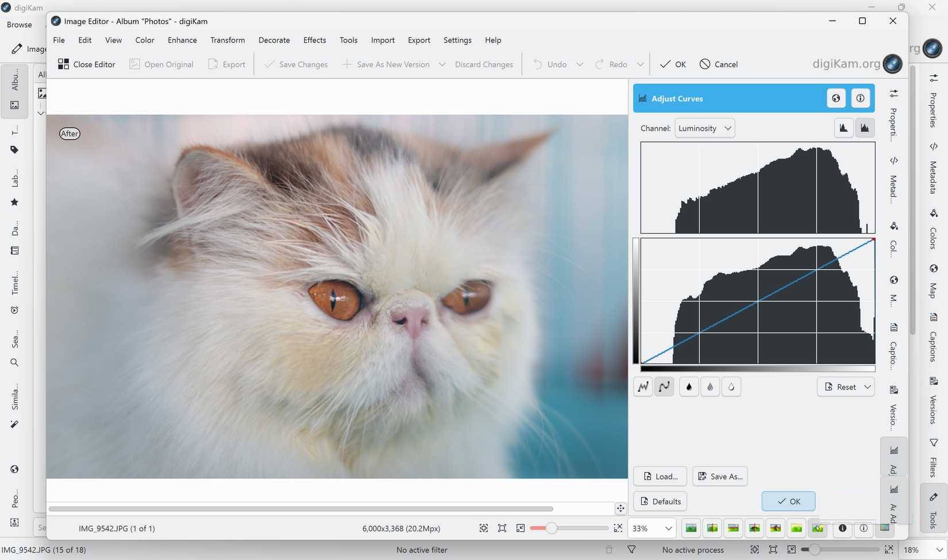This screenshot has width=948, height=560.
Task: Click the horizontal image scrollbar
Action: pos(300,509)
